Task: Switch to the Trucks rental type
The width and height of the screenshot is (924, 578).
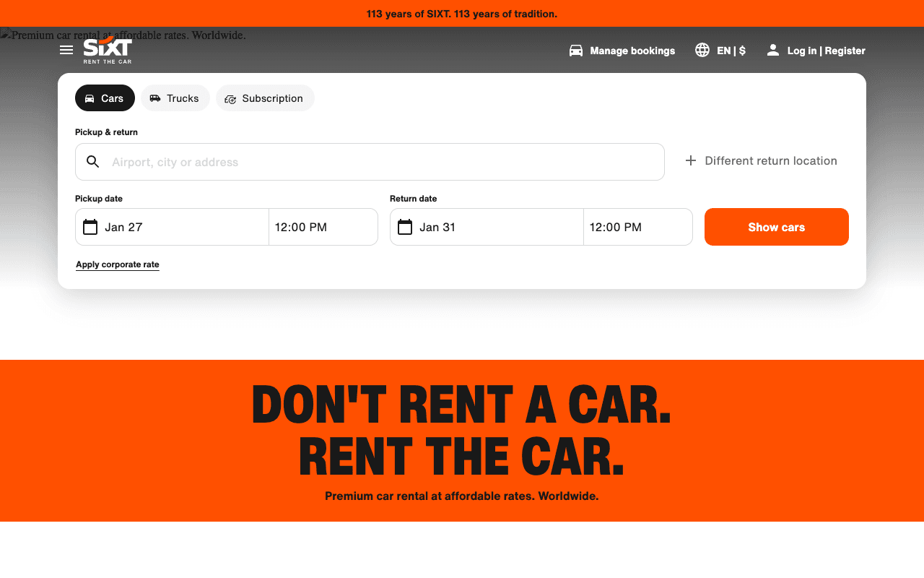Action: 175,98
